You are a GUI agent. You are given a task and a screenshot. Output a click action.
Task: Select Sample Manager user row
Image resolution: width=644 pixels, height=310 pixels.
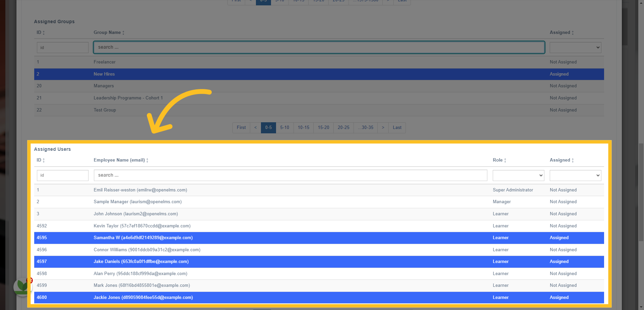[319, 202]
